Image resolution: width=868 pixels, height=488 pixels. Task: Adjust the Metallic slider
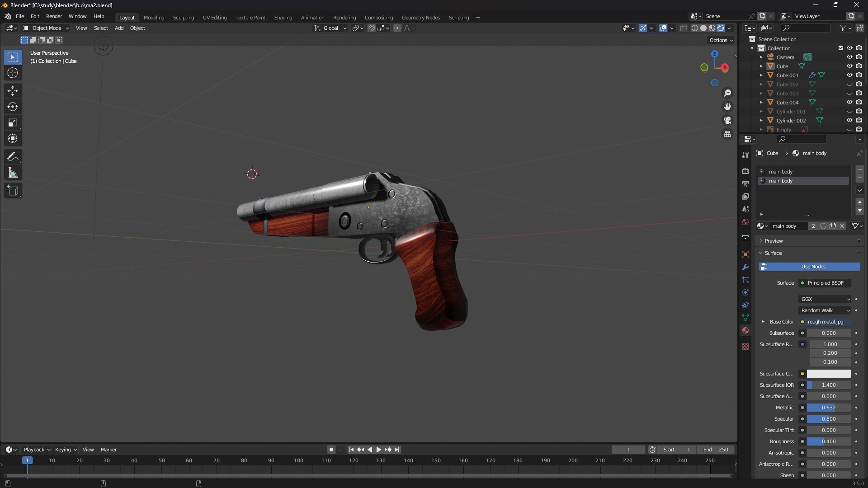click(x=829, y=407)
